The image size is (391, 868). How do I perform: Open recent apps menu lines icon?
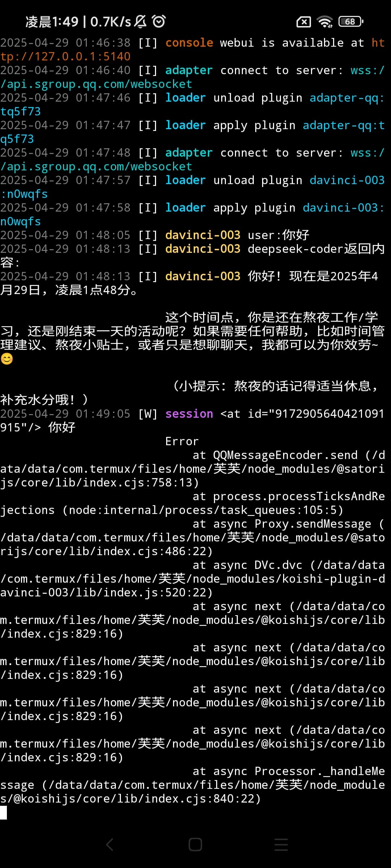pos(281,845)
